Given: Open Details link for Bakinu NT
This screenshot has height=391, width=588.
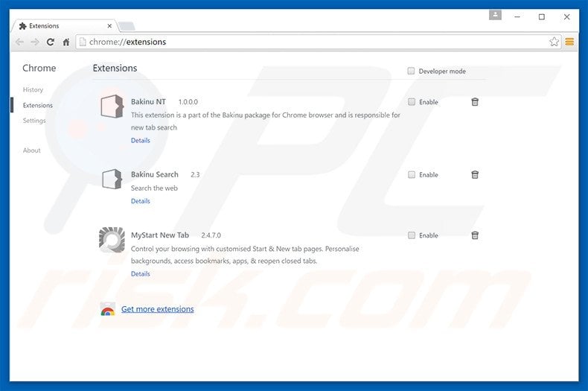Looking at the screenshot, I should point(140,140).
